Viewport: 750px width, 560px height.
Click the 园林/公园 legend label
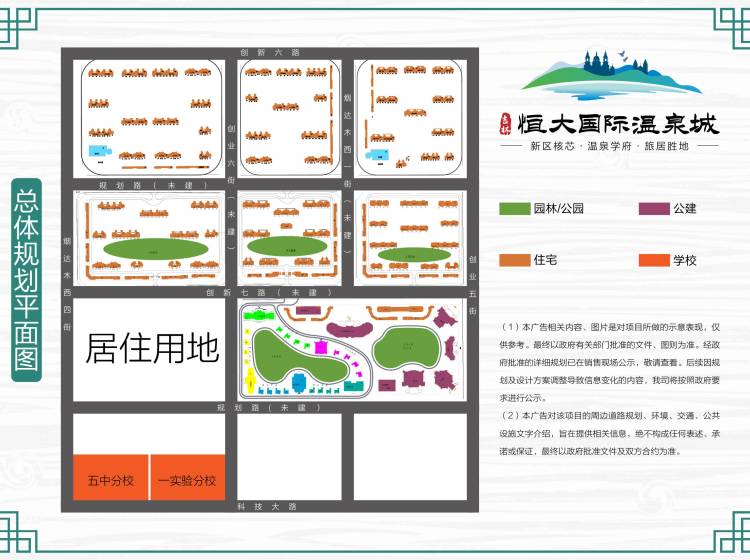[559, 209]
